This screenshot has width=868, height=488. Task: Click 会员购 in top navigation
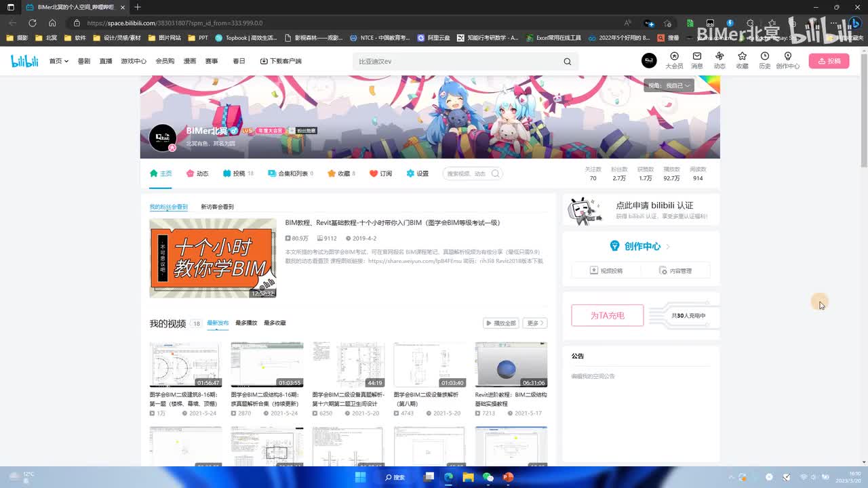(x=165, y=61)
